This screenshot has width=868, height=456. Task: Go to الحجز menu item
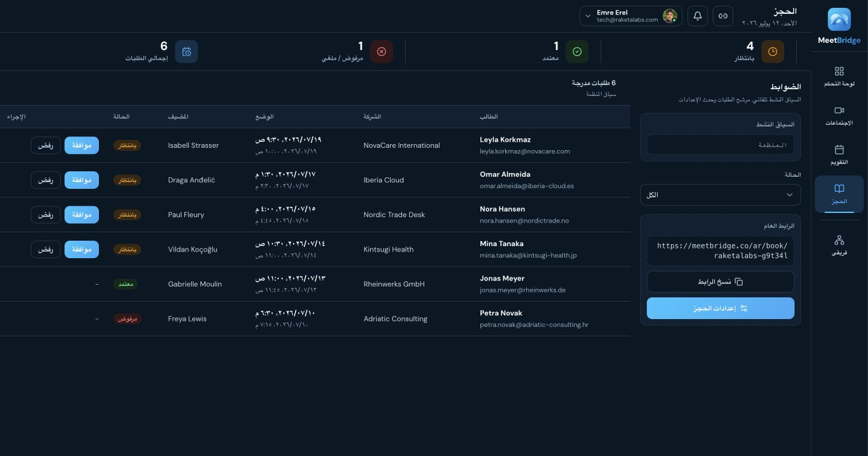pyautogui.click(x=839, y=194)
